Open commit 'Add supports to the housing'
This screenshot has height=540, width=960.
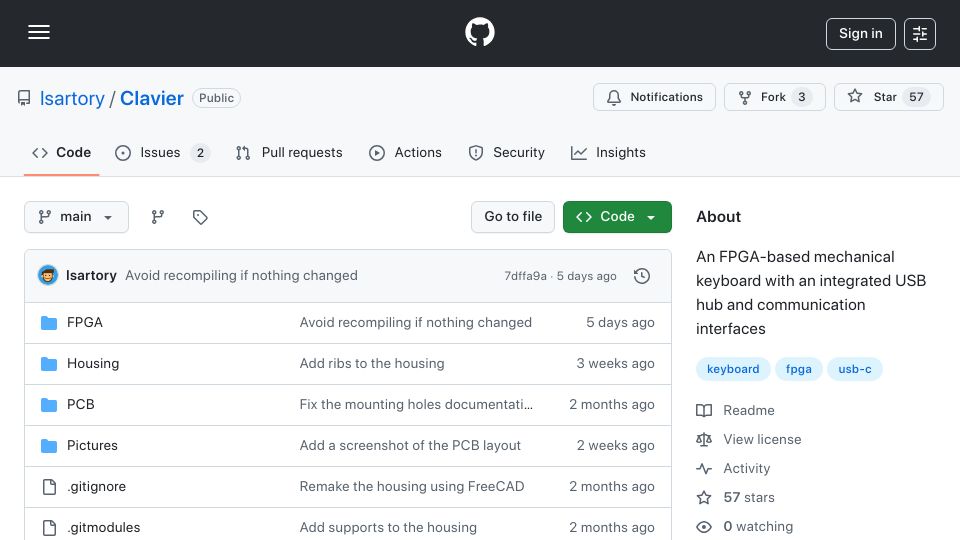[388, 528]
